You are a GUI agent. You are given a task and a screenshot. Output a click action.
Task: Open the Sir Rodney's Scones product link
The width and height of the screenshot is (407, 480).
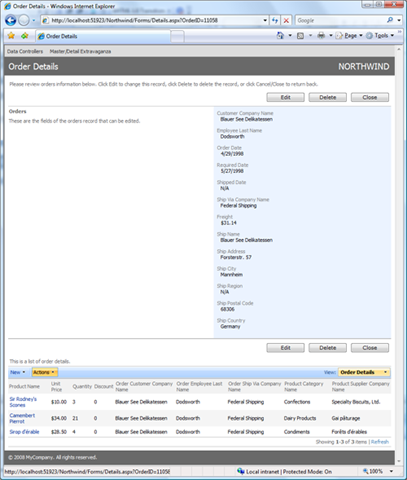click(23, 402)
